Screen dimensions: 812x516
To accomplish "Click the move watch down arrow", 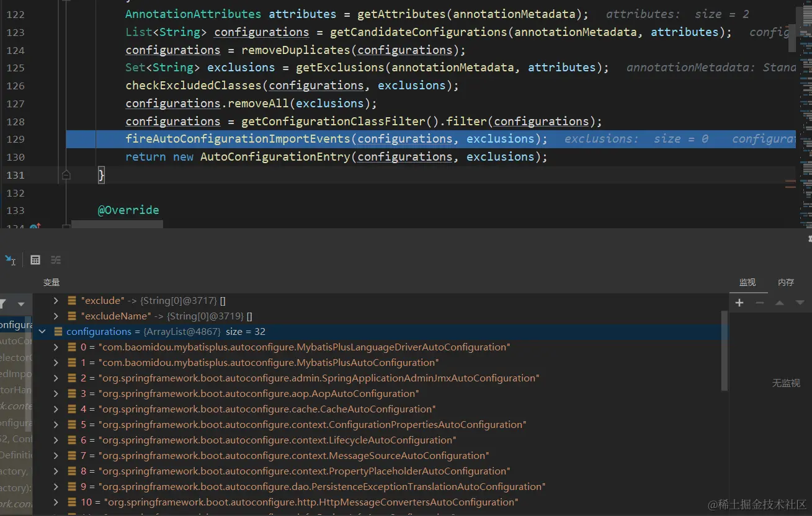I will pos(800,303).
